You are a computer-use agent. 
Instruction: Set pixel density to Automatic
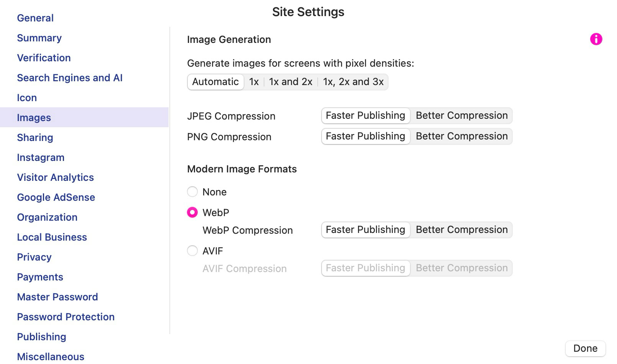click(215, 82)
